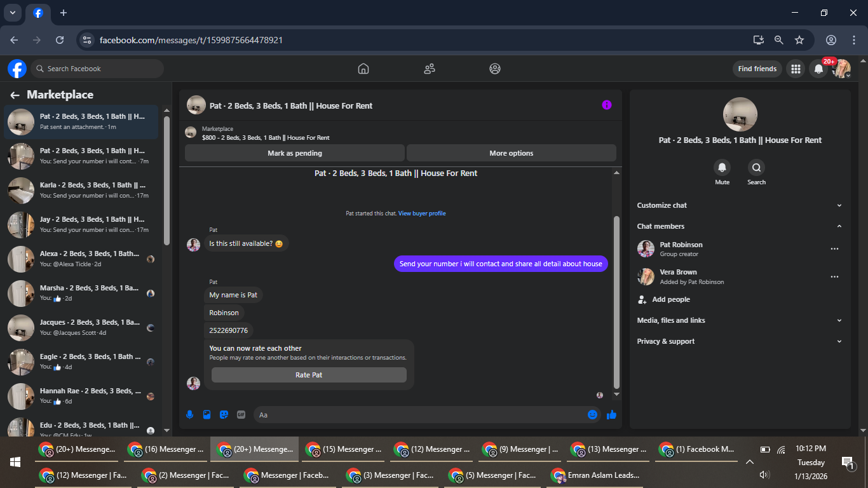The width and height of the screenshot is (868, 488).
Task: Open taskbar item Emran Aslam Leads
Action: click(x=596, y=475)
